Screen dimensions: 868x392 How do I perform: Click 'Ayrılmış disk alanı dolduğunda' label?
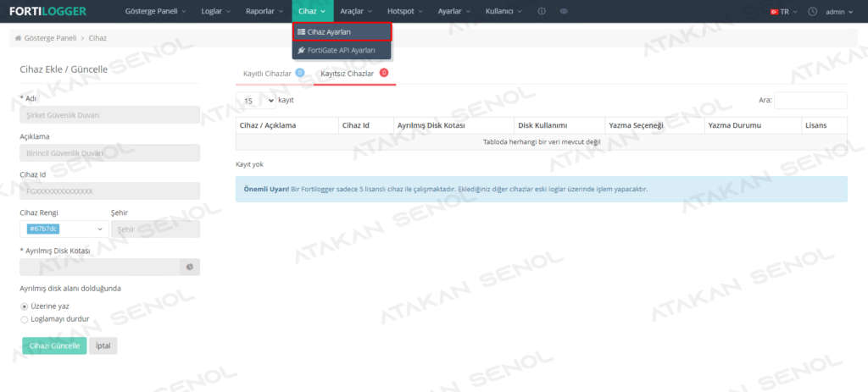pyautogui.click(x=70, y=289)
